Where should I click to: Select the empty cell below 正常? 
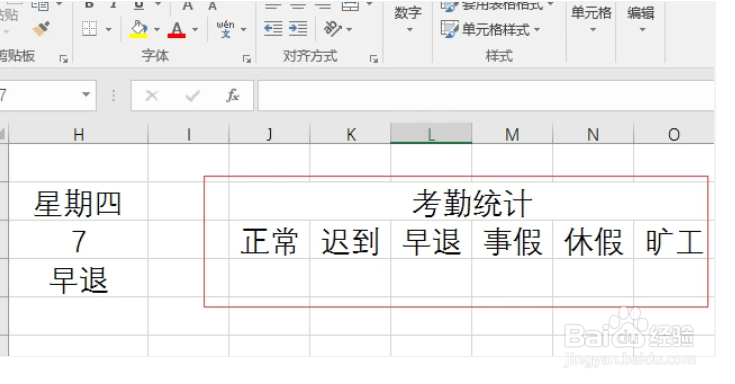[269, 278]
